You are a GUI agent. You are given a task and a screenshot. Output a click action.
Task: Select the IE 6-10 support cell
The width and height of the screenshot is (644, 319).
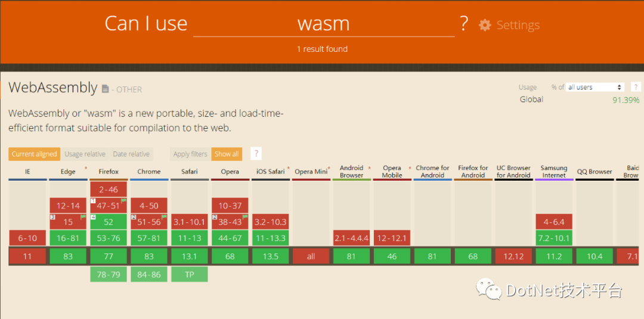27,238
